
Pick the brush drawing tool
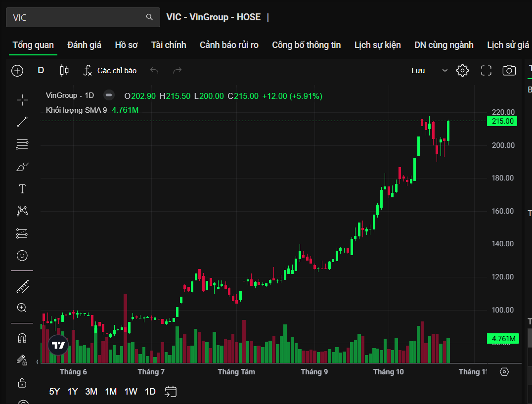pyautogui.click(x=22, y=167)
